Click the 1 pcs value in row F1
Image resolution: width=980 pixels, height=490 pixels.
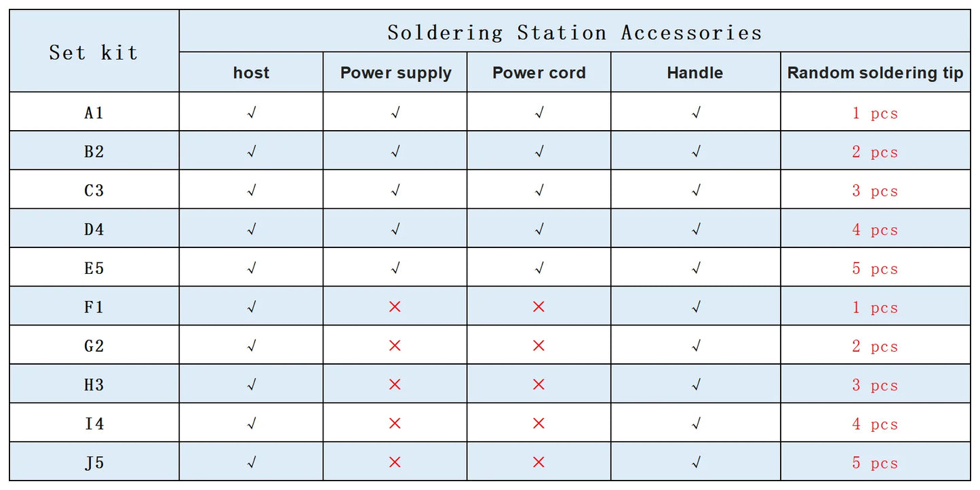point(875,307)
